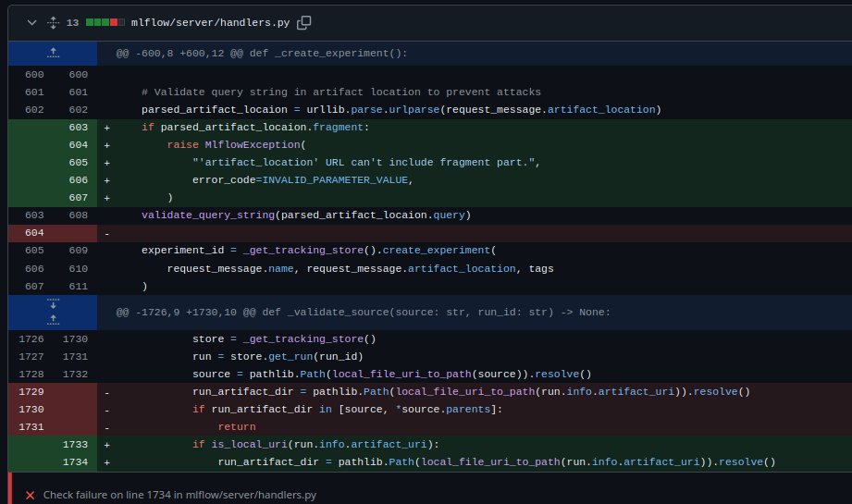
Task: Select added line number 603
Action: [78, 128]
